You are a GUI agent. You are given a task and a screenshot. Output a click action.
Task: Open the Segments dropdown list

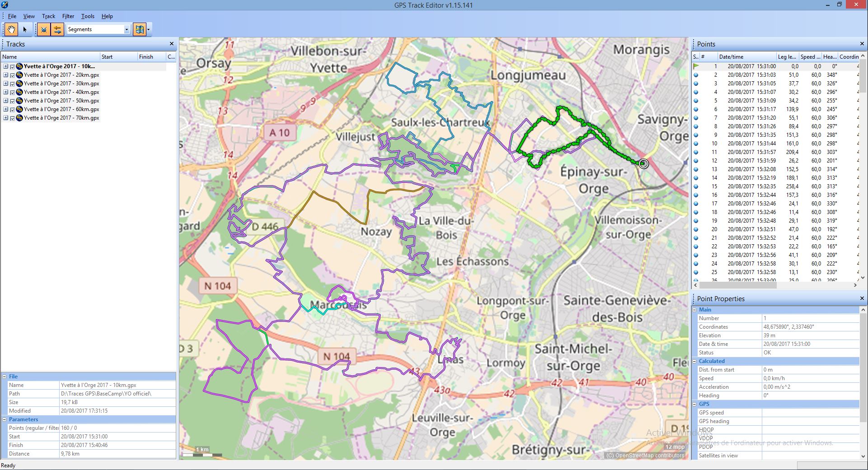pos(127,29)
